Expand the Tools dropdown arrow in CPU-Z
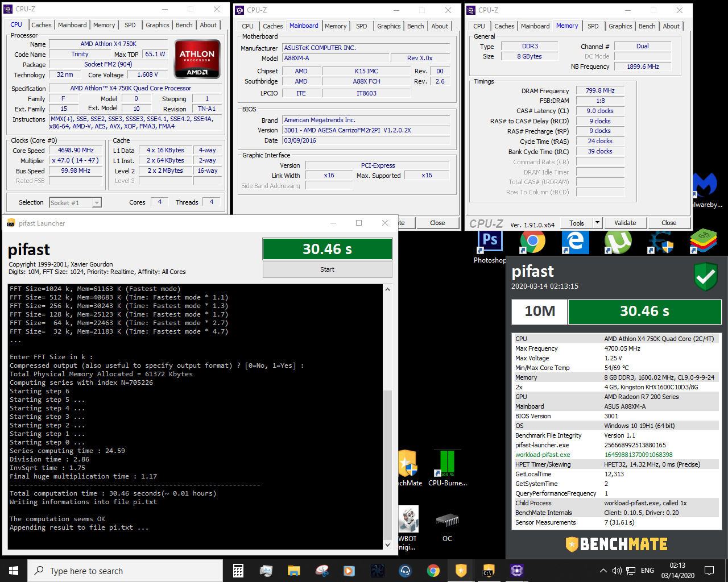 [x=597, y=223]
